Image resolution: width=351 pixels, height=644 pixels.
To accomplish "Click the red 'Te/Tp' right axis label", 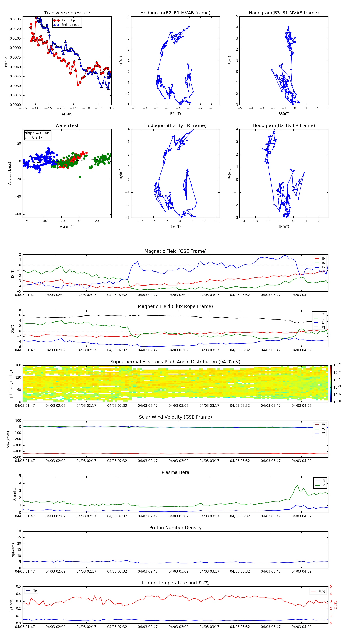I will coord(336,605).
